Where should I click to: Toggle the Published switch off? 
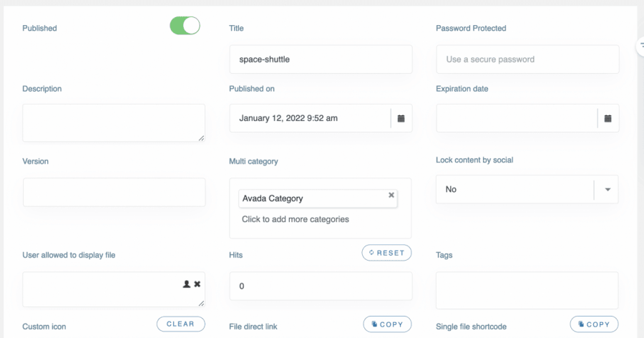coord(185,26)
